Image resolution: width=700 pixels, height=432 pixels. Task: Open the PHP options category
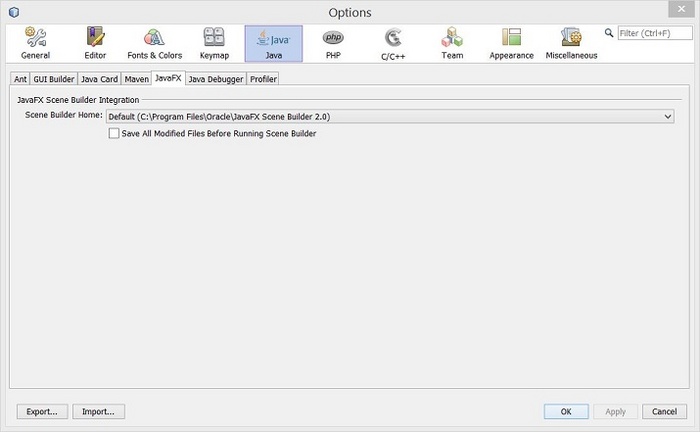(x=333, y=43)
